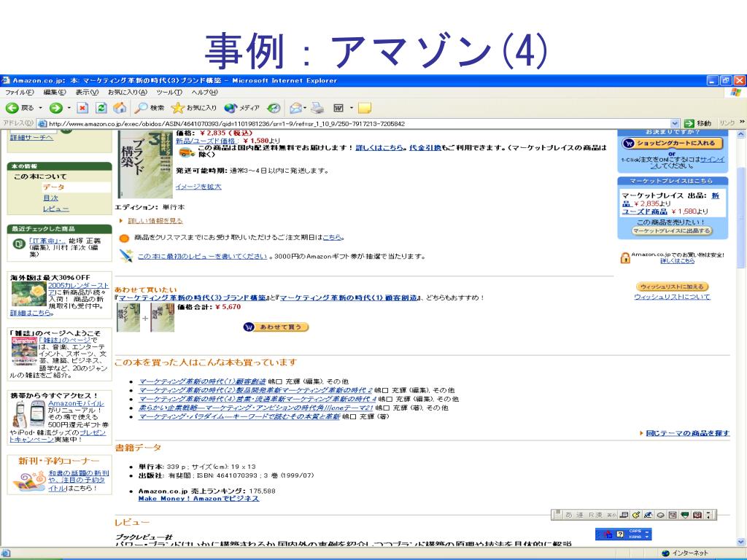This screenshot has width=747, height=560.
Task: Open Make Money! Amazonでビジネス link
Action: pos(198,499)
